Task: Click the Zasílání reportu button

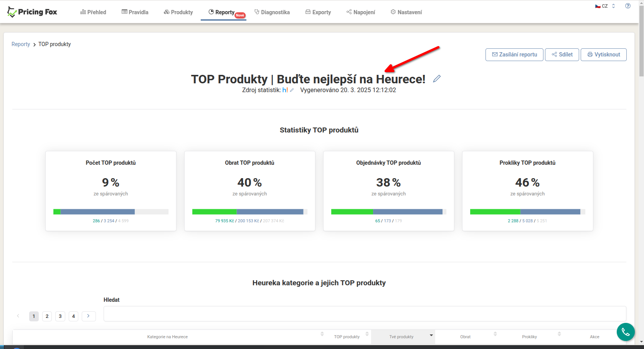Action: pos(514,55)
